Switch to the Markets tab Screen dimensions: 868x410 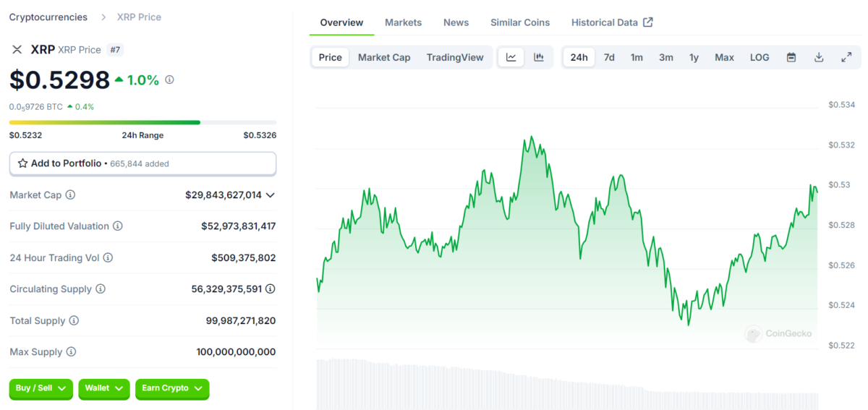tap(403, 22)
